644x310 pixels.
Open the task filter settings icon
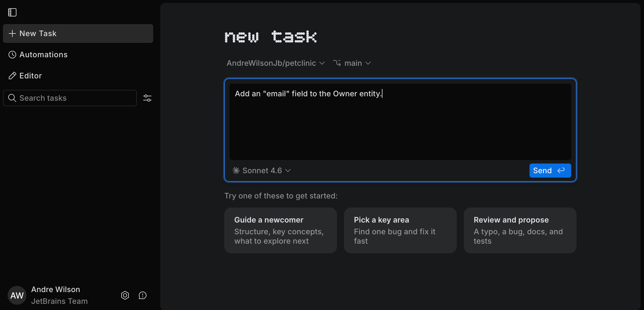coord(147,98)
